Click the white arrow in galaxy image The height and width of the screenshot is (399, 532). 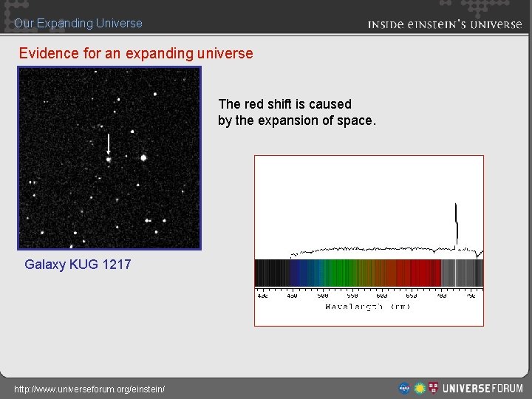(109, 144)
